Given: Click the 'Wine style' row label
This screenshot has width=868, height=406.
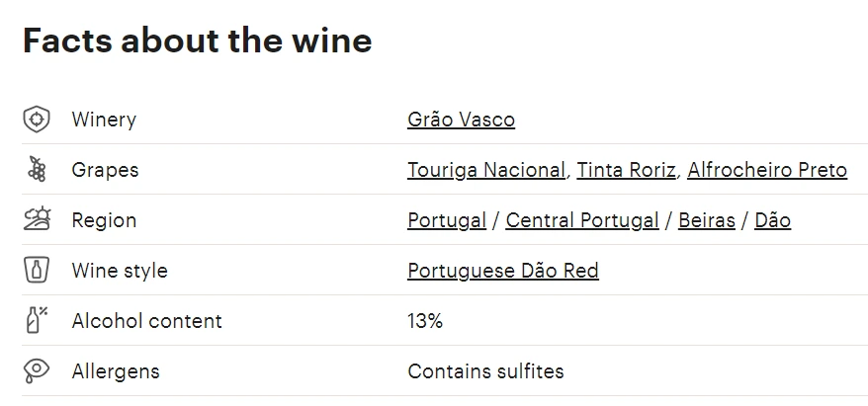Looking at the screenshot, I should coord(120,271).
